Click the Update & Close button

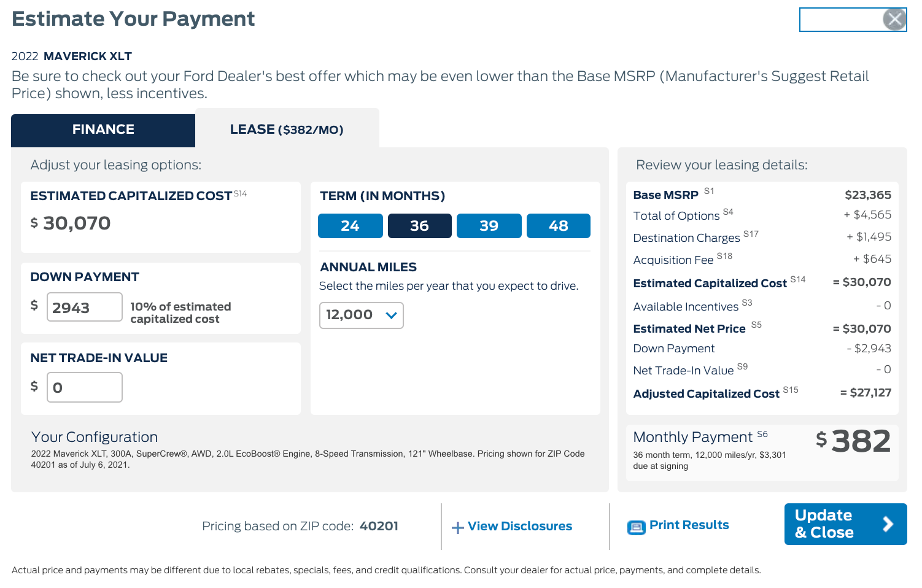[845, 524]
